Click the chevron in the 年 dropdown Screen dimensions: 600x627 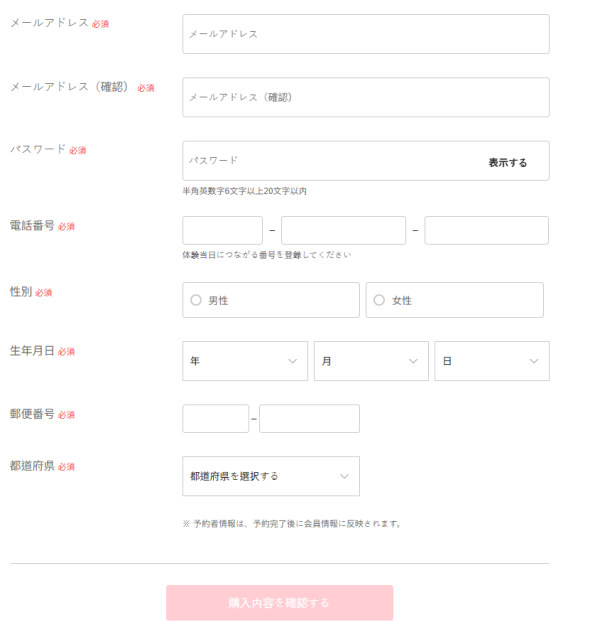(x=292, y=361)
